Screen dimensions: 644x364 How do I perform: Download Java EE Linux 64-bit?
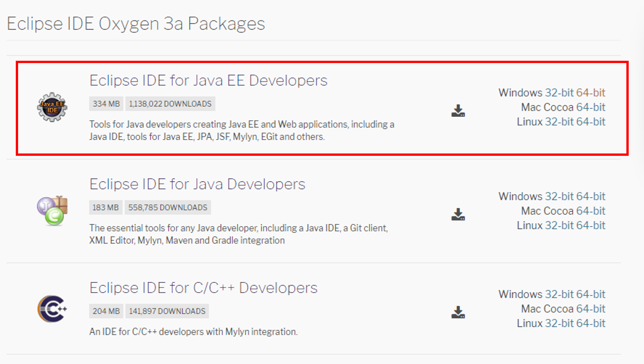[x=591, y=121]
